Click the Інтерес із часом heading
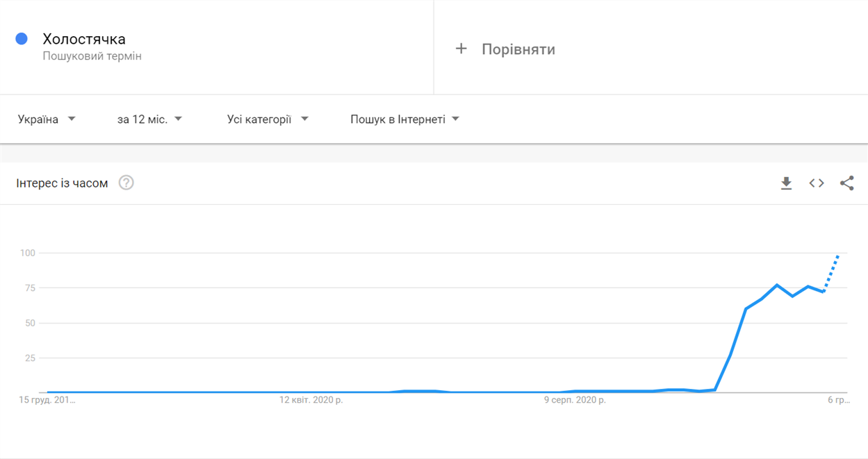This screenshot has height=459, width=868. point(62,183)
